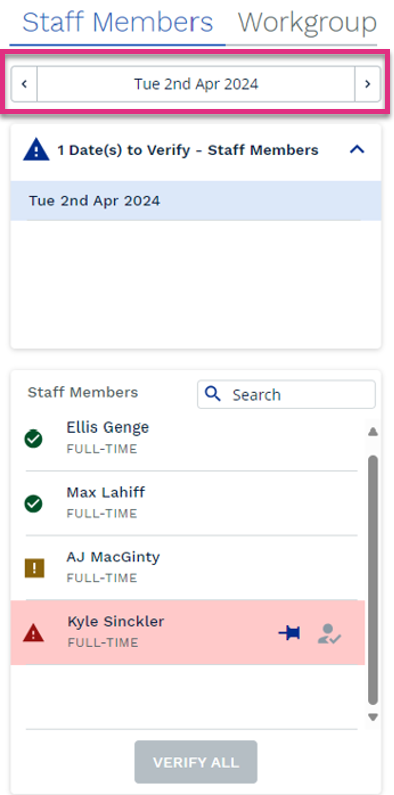Click the next date arrow
Image resolution: width=394 pixels, height=795 pixels.
click(x=368, y=84)
